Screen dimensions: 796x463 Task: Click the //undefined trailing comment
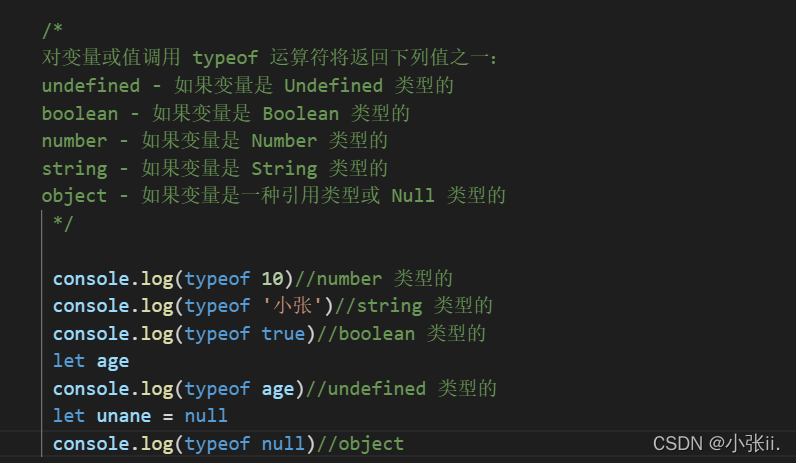[x=401, y=389]
